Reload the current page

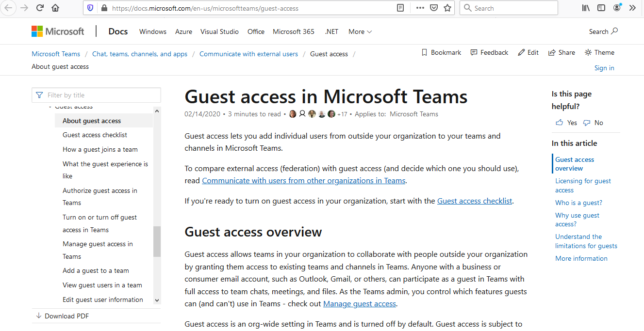click(40, 8)
